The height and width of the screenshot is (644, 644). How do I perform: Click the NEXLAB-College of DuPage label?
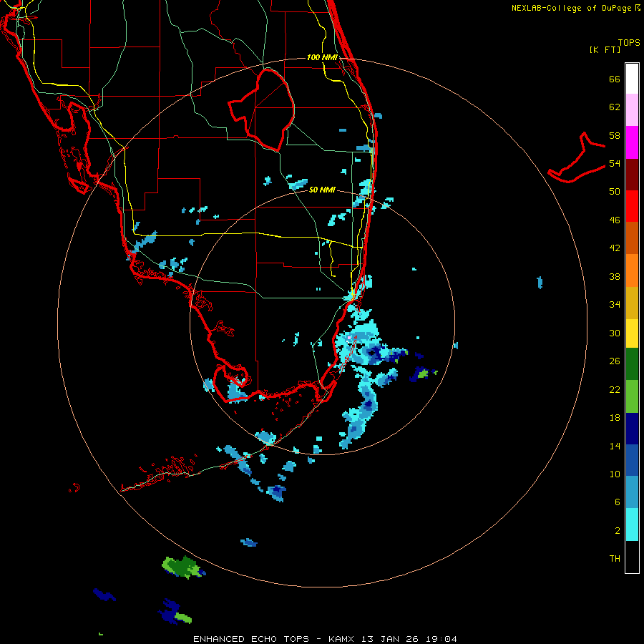point(572,8)
